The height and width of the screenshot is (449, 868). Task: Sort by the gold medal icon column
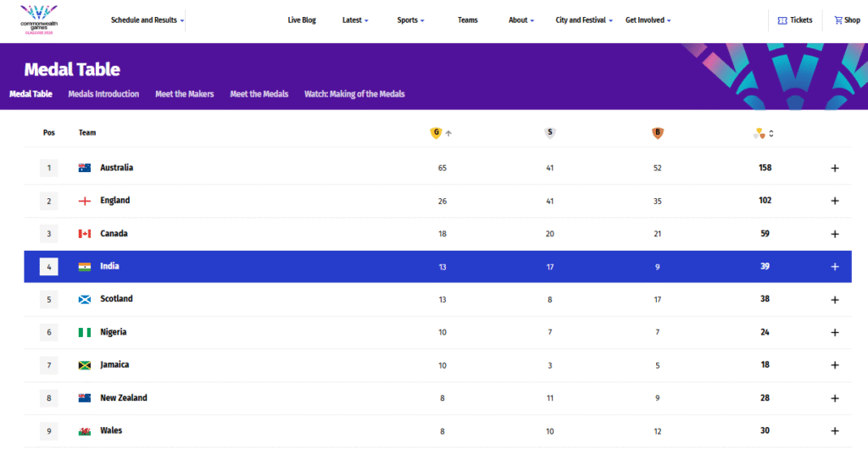pos(436,133)
